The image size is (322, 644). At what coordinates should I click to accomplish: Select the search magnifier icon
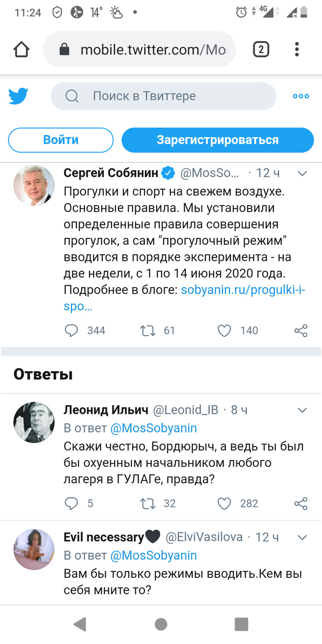click(x=72, y=96)
